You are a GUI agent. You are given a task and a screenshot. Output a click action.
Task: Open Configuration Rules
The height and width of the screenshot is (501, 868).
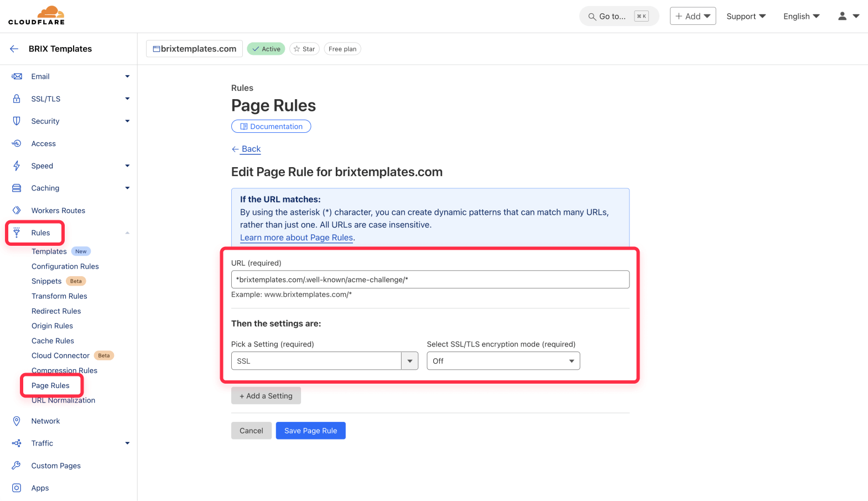pos(65,266)
